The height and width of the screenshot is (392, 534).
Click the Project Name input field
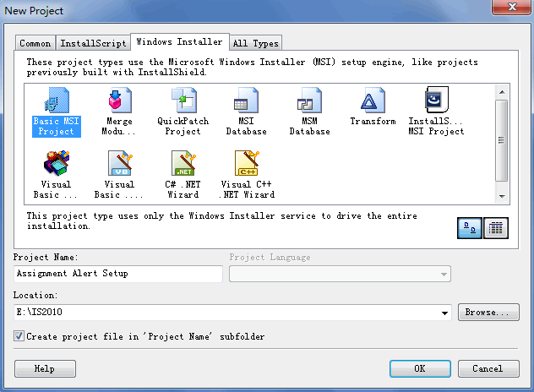118,274
